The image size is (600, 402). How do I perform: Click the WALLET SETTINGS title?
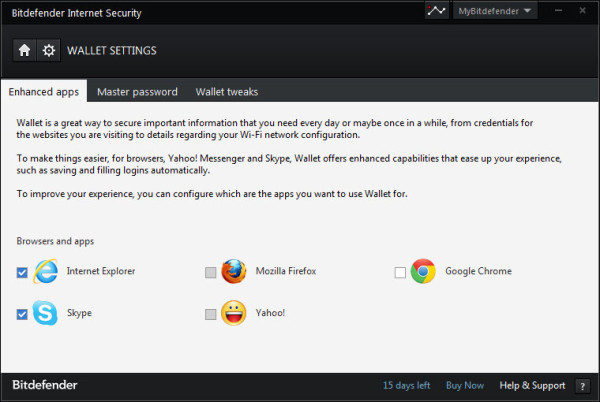tap(112, 50)
